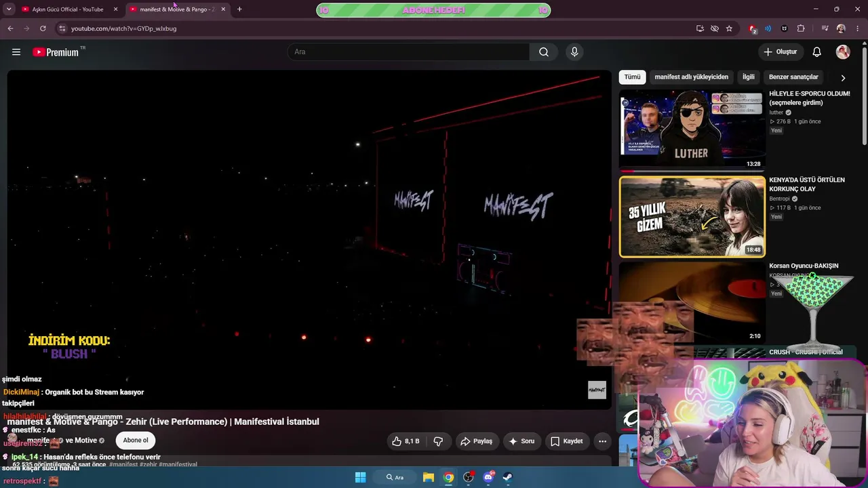Open the YouTube account avatar menu
This screenshot has width=868, height=488.
843,52
